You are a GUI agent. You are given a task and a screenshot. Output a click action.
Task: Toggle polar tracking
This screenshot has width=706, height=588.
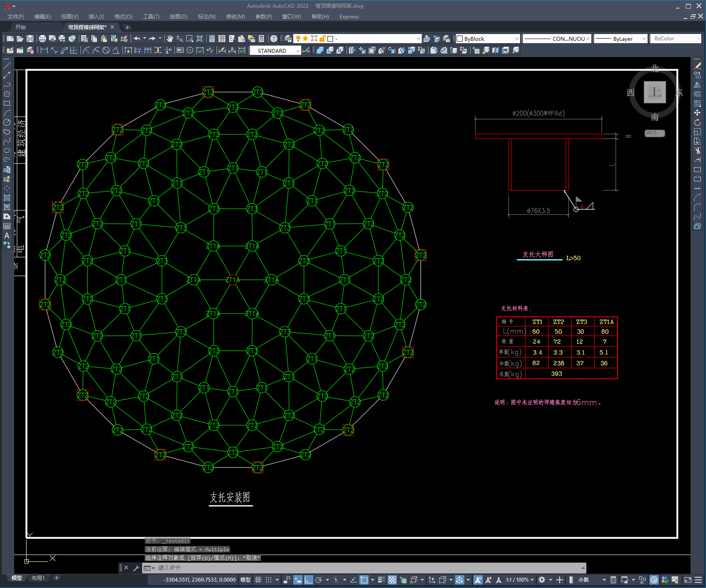tap(319, 580)
